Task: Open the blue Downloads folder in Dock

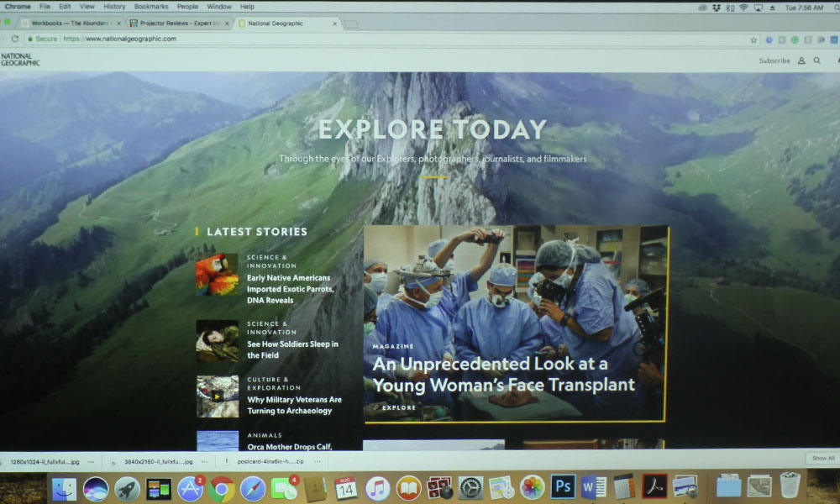Action: (728, 486)
